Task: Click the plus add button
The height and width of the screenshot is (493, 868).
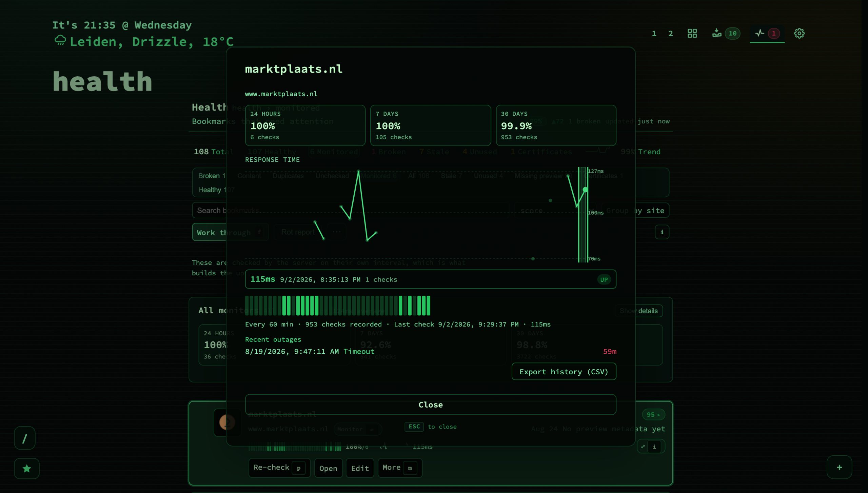Action: (839, 467)
